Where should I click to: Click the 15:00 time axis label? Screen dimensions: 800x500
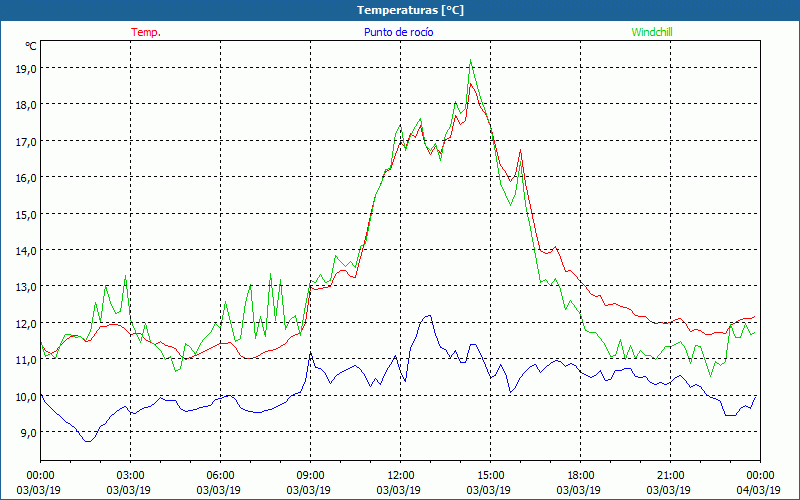(490, 476)
